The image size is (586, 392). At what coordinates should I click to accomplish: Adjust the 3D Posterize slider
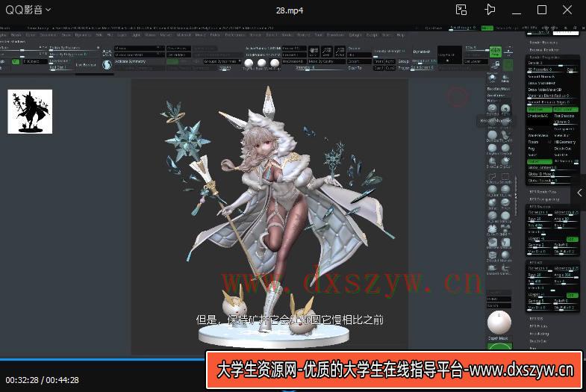[546, 70]
